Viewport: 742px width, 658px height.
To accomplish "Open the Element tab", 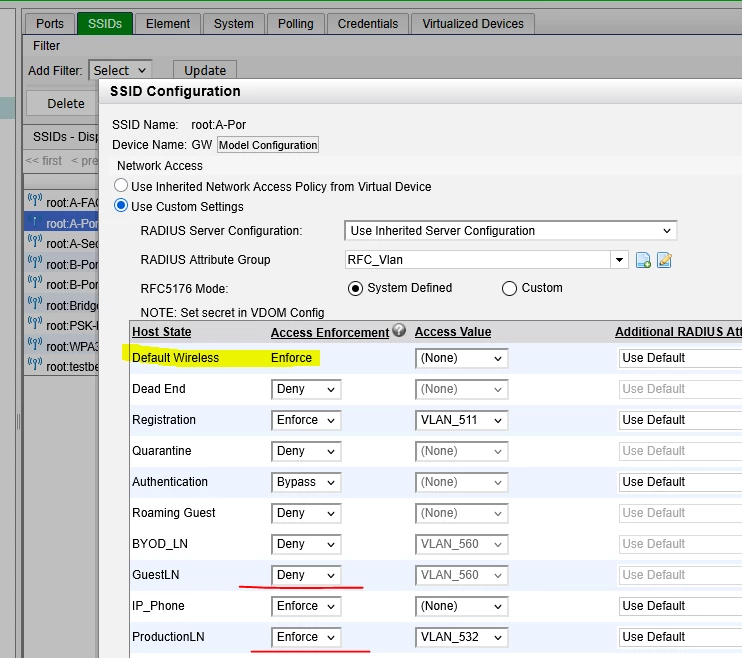I will pyautogui.click(x=168, y=24).
